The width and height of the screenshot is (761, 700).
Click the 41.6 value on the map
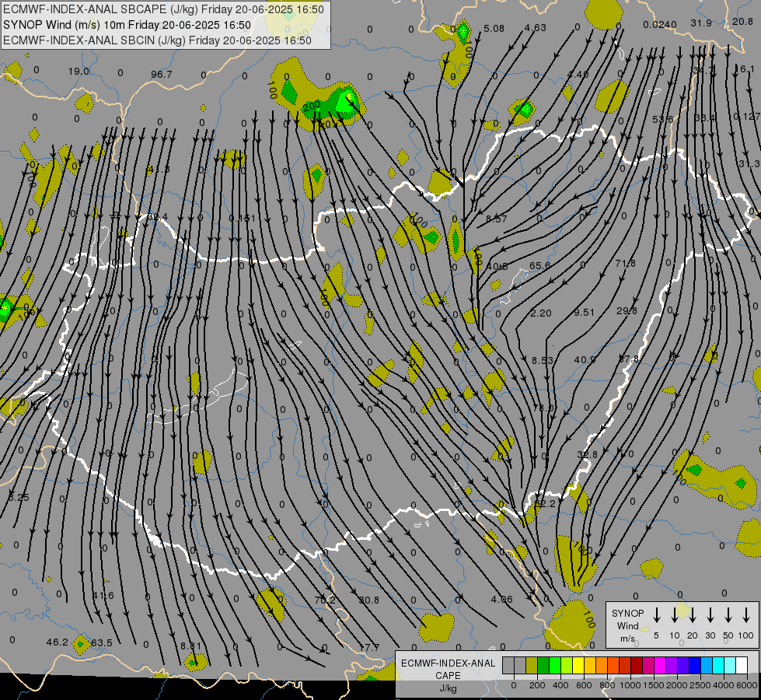[103, 596]
